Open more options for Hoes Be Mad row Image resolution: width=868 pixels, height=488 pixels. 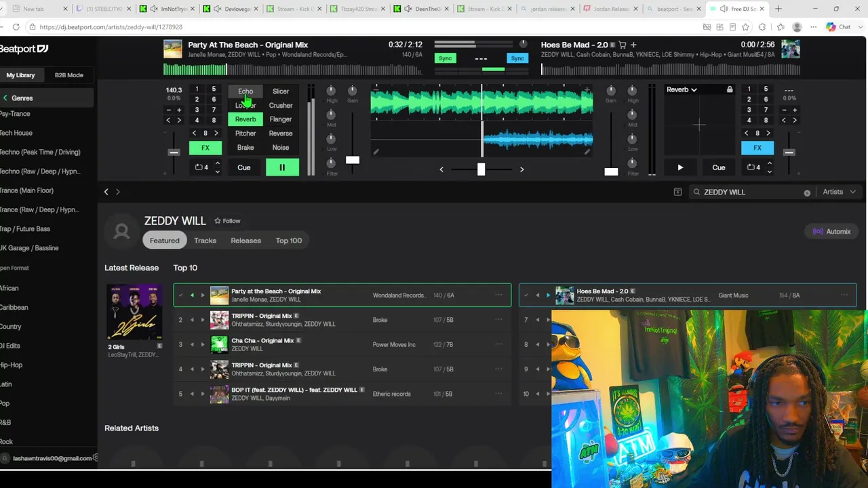tap(844, 295)
